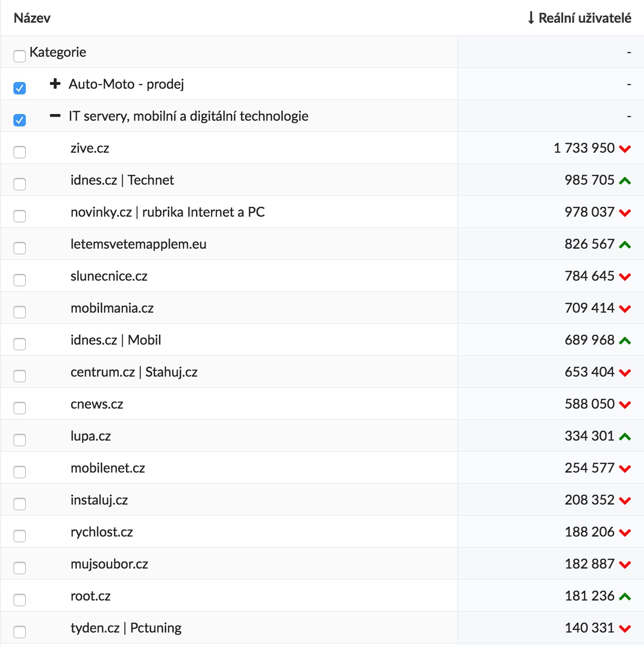
Task: Click the green up arrow for root.cz
Action: tap(625, 596)
